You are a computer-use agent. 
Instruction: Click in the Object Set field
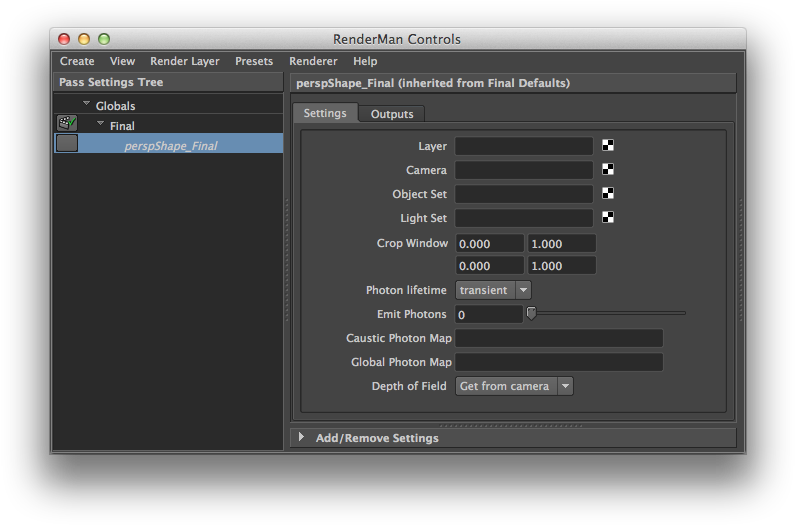point(524,194)
